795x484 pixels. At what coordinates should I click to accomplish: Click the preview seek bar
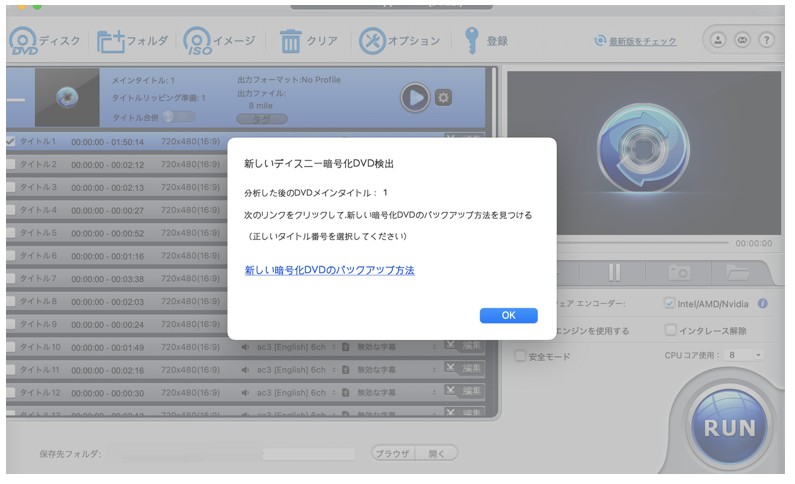(642, 243)
